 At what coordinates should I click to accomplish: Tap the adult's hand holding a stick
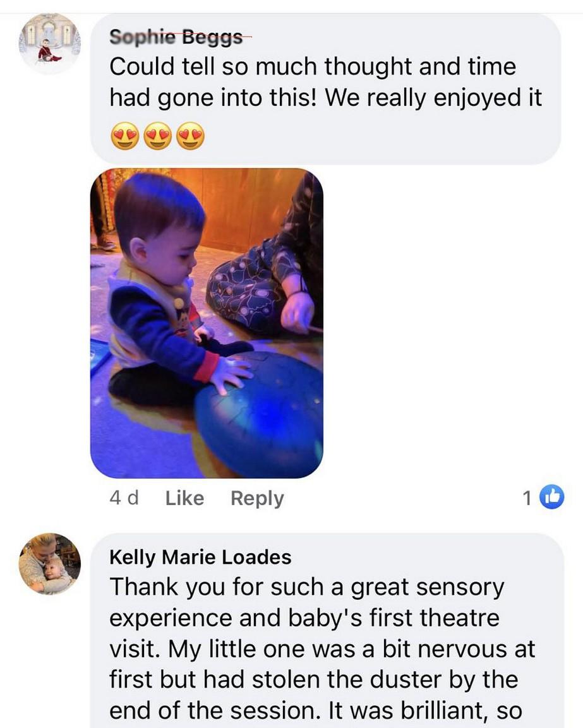(x=298, y=313)
